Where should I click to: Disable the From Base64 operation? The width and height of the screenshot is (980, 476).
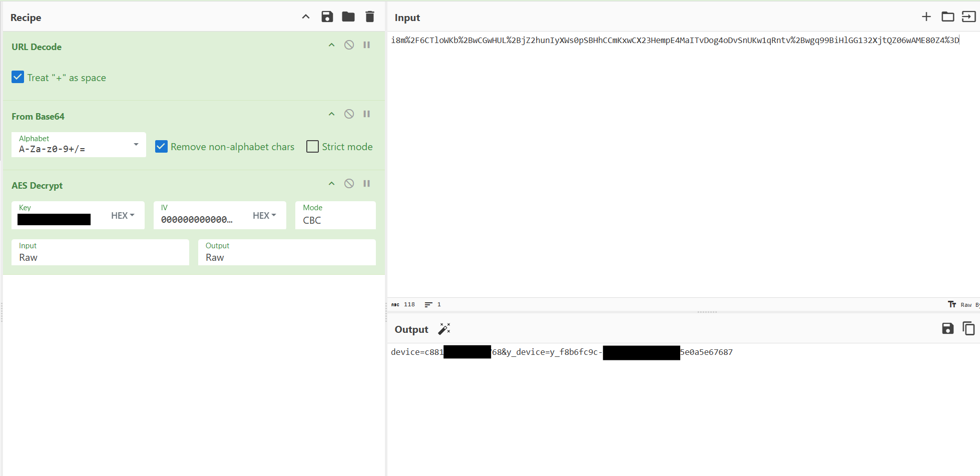click(349, 114)
